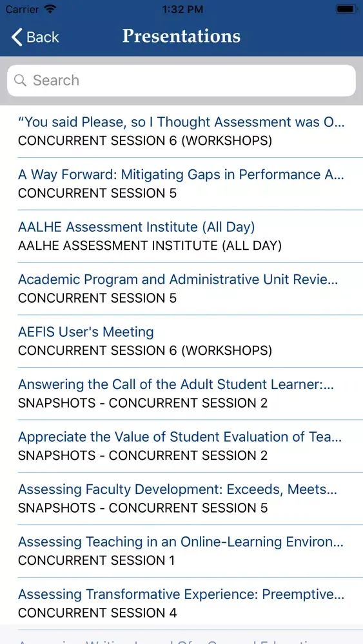
Task: Go Back to the previous screen
Action: [35, 37]
